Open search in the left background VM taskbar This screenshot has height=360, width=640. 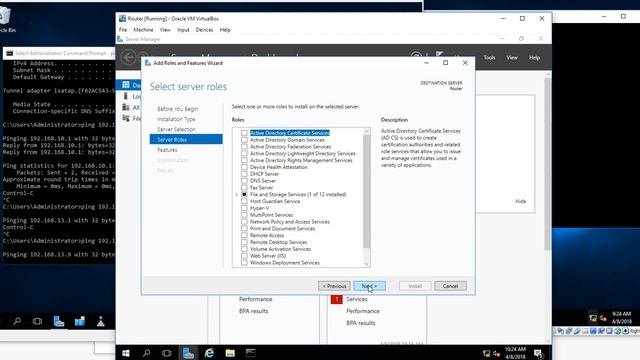17,321
